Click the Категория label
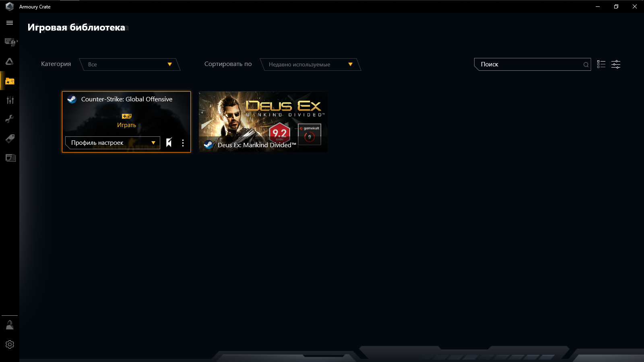The image size is (644, 362). [56, 64]
